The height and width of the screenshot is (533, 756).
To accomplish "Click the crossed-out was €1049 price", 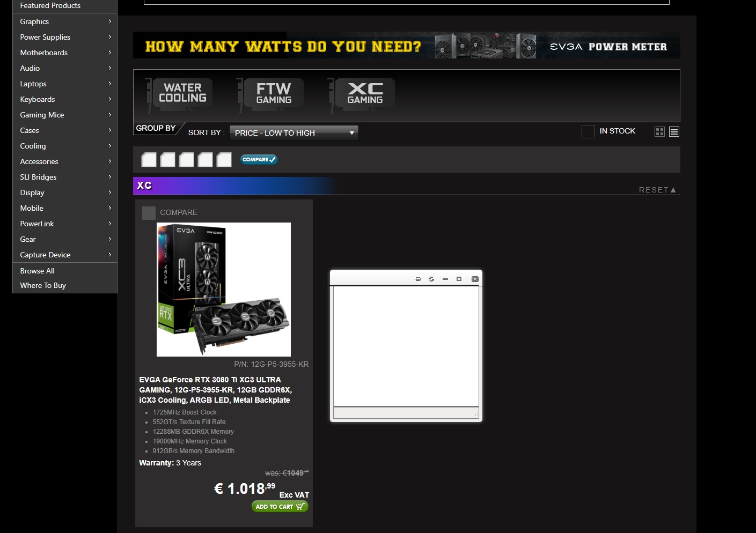I will (x=287, y=473).
